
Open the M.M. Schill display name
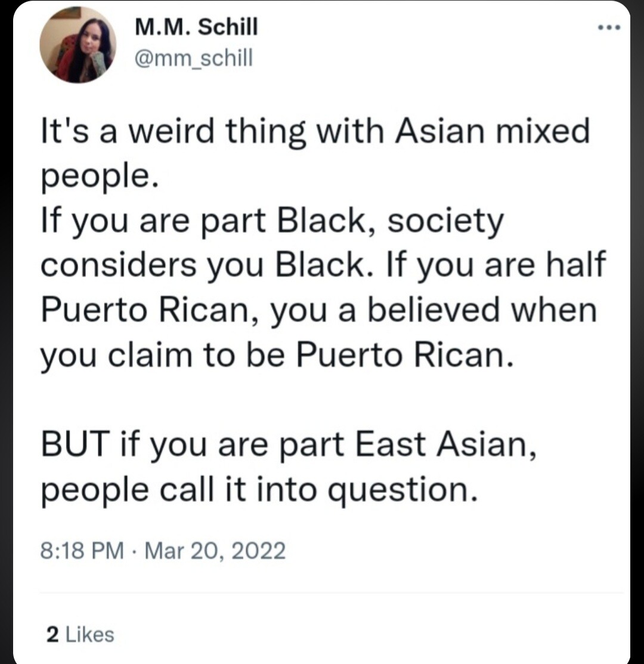(196, 27)
